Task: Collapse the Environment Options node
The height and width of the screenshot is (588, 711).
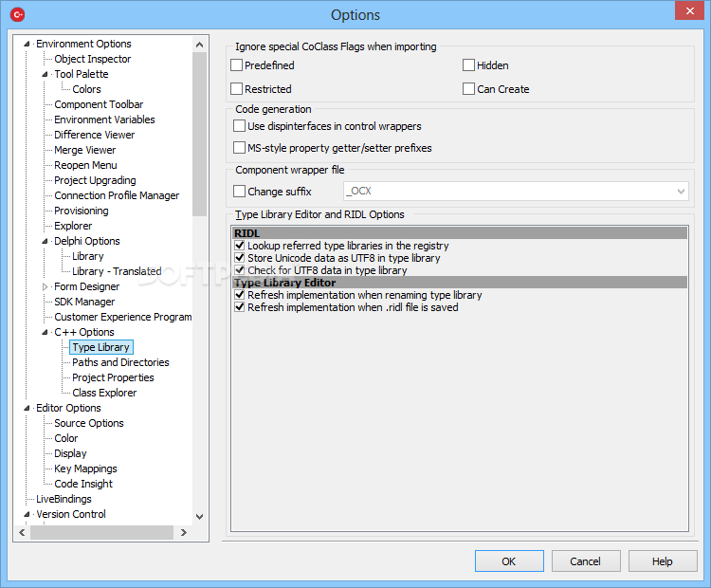Action: click(x=27, y=44)
